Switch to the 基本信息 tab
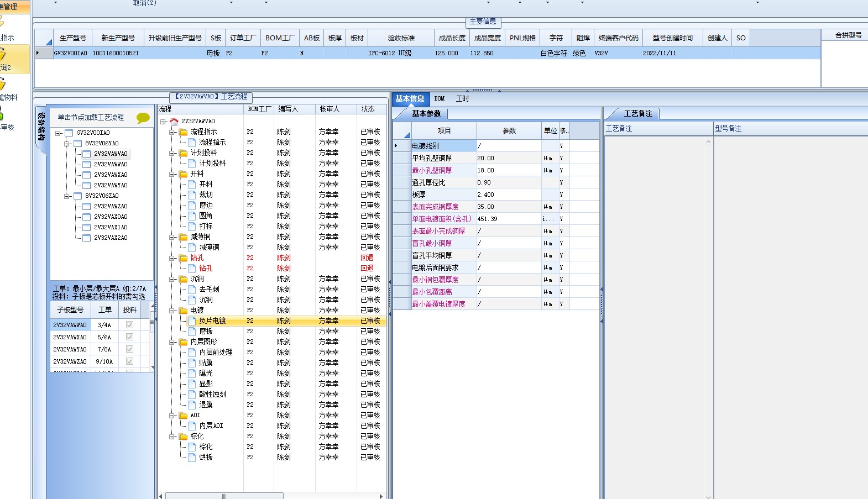The image size is (868, 499). point(410,98)
